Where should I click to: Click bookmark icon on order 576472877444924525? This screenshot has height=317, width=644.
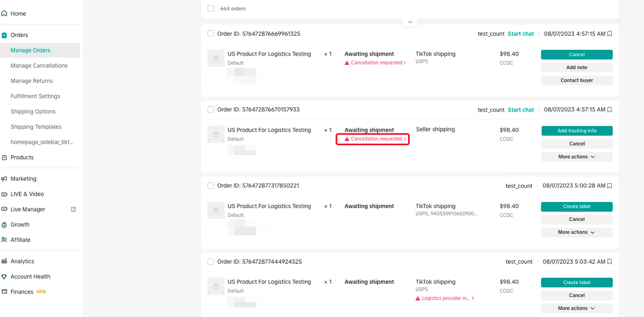tap(610, 262)
